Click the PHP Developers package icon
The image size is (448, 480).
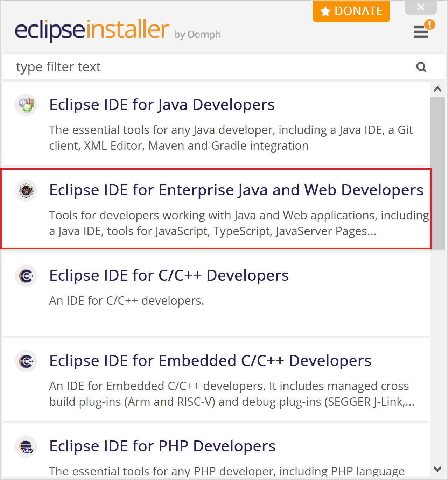(26, 446)
